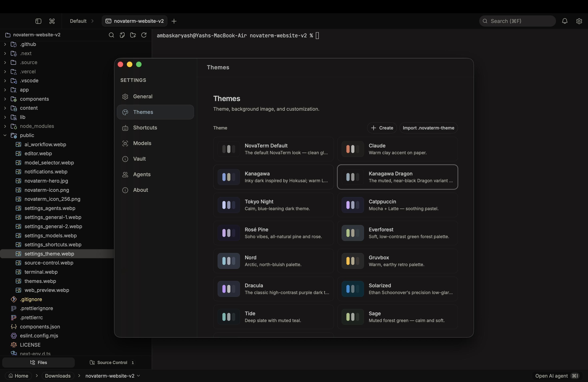Click the LICENSE scales icon

pyautogui.click(x=14, y=345)
